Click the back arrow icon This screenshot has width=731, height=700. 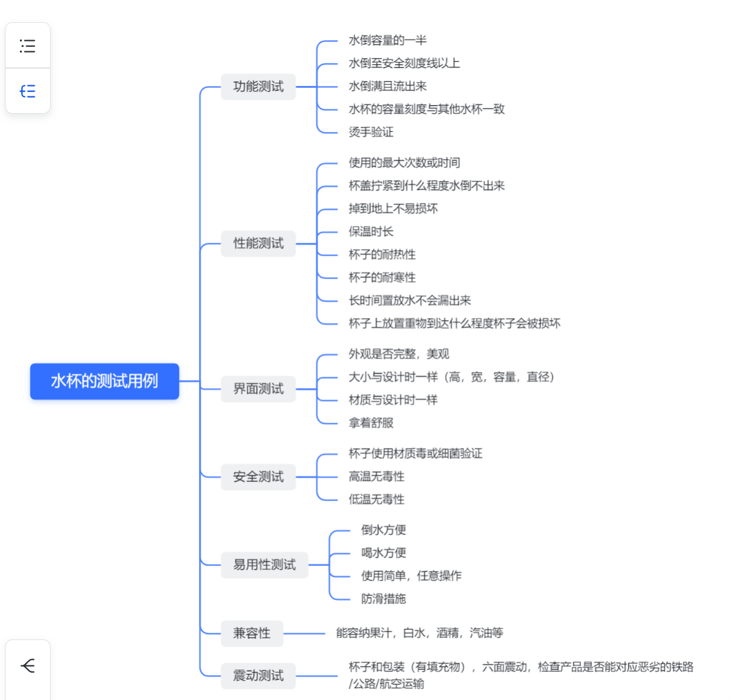28,665
